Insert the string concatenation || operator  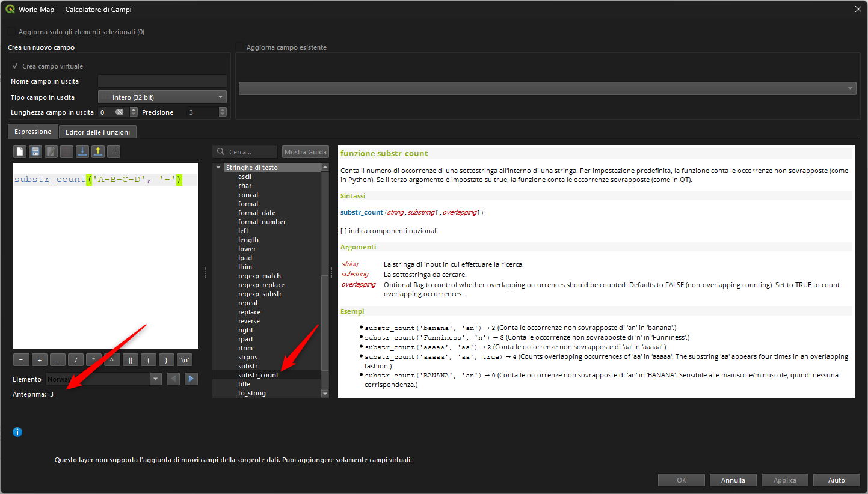130,360
